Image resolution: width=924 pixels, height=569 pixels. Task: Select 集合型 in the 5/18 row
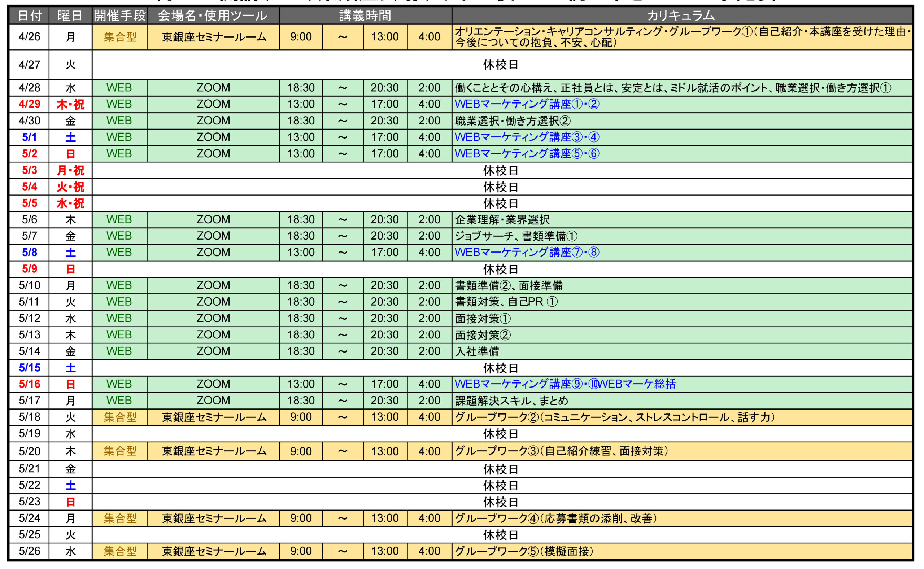pos(120,417)
